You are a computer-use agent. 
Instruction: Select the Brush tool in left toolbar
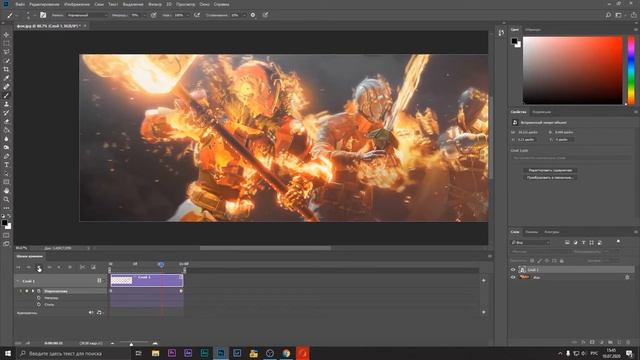click(6, 96)
